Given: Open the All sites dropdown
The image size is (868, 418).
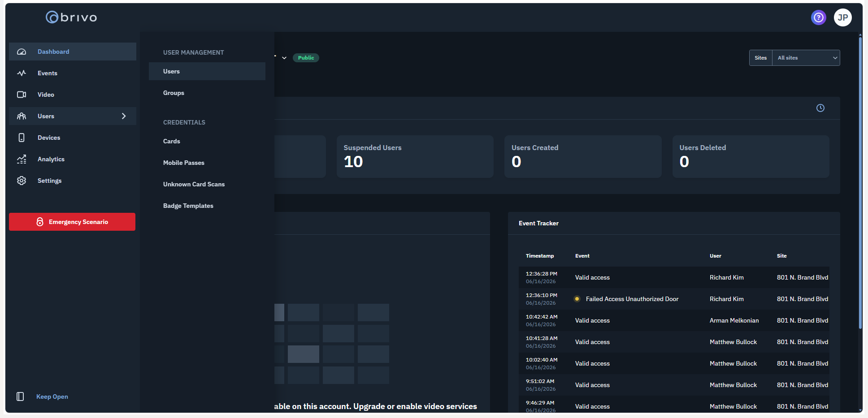Looking at the screenshot, I should tap(806, 58).
